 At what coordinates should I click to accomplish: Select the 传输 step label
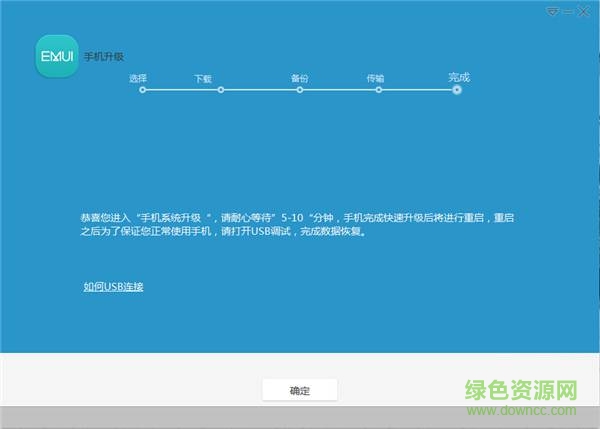click(x=375, y=77)
